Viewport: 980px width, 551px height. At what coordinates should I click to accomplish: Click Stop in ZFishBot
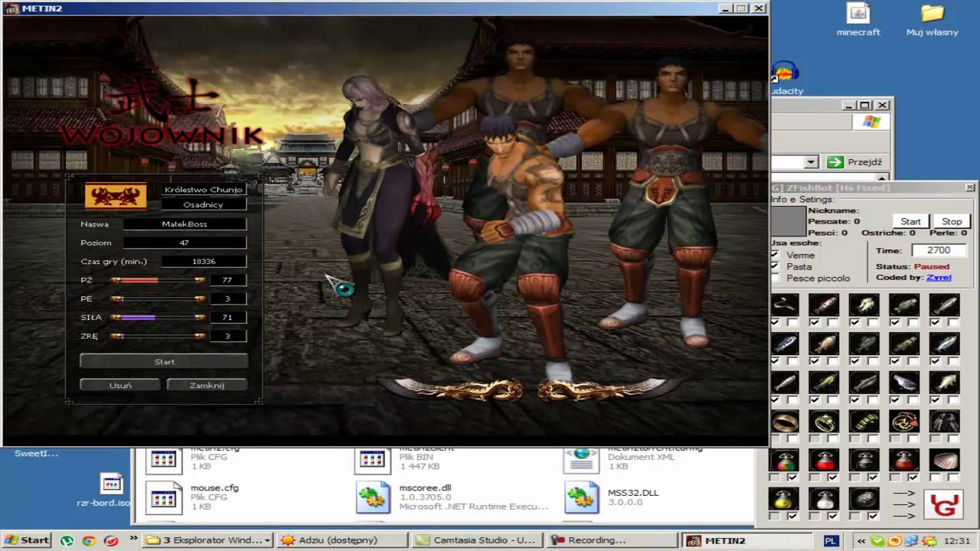(952, 221)
